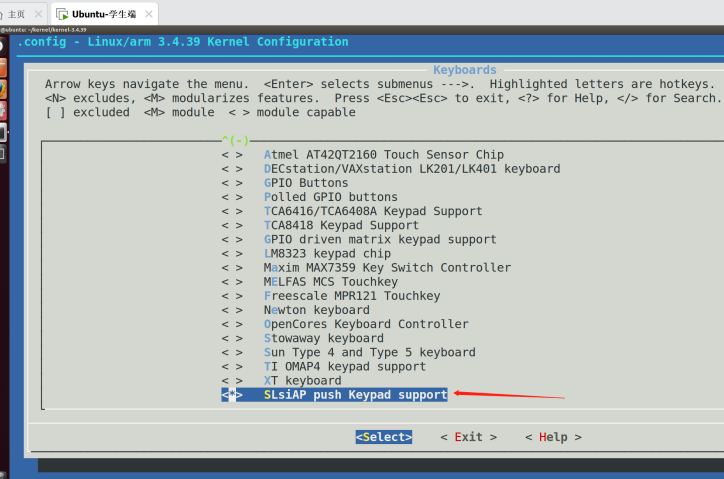
Task: Click the scroll-up indicator ^(-) above list
Action: tap(235, 140)
